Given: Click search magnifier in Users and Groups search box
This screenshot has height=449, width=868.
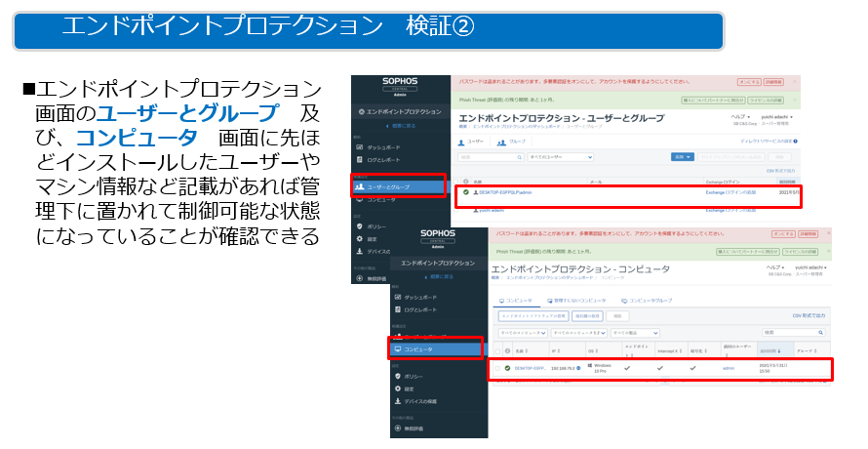Looking at the screenshot, I should [x=519, y=157].
